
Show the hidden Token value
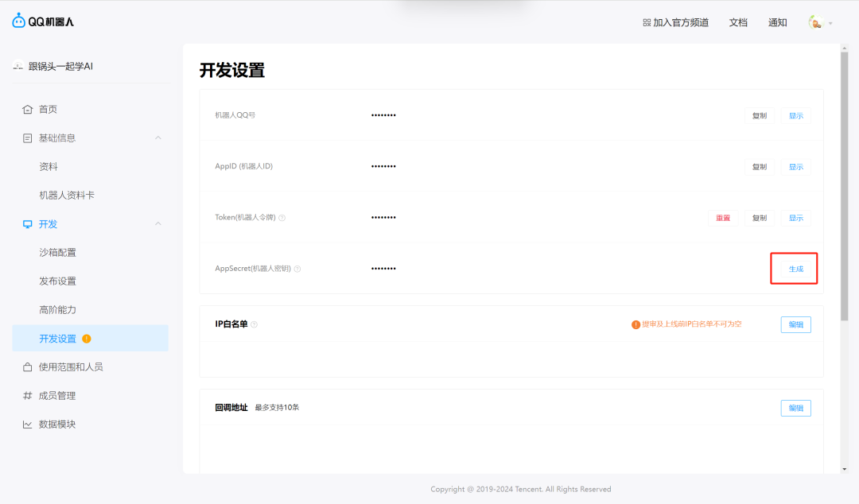pos(795,217)
